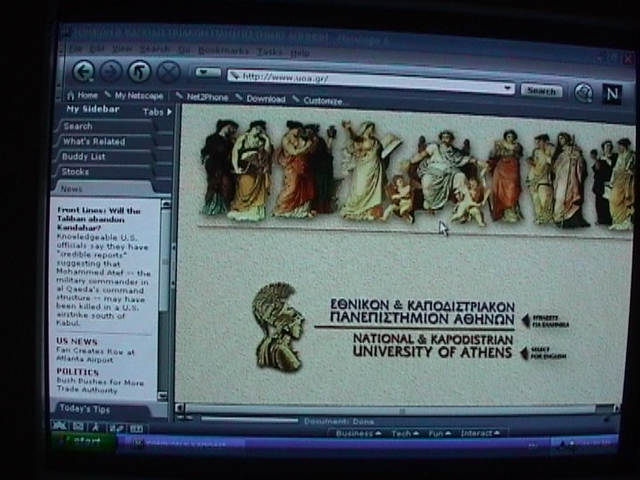The width and height of the screenshot is (640, 480).
Task: Expand the URL history dropdown arrow
Action: tap(507, 88)
